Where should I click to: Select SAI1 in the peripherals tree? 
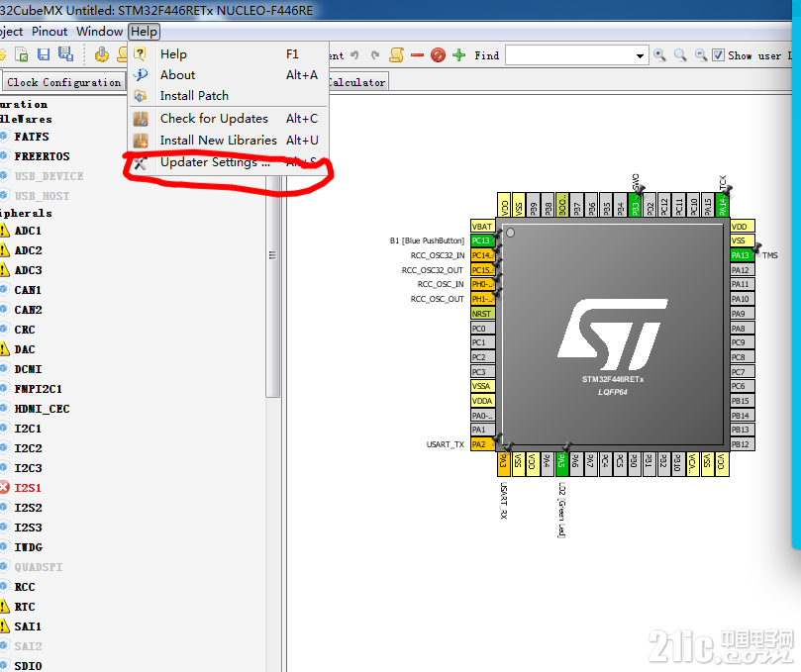coord(28,626)
